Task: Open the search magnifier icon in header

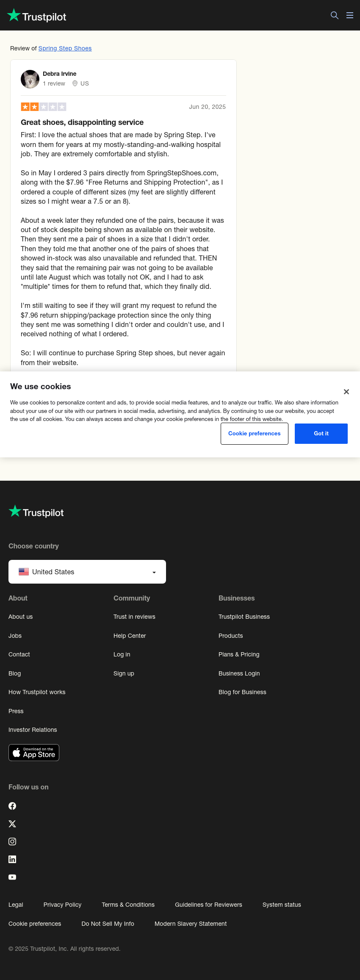Action: click(335, 15)
